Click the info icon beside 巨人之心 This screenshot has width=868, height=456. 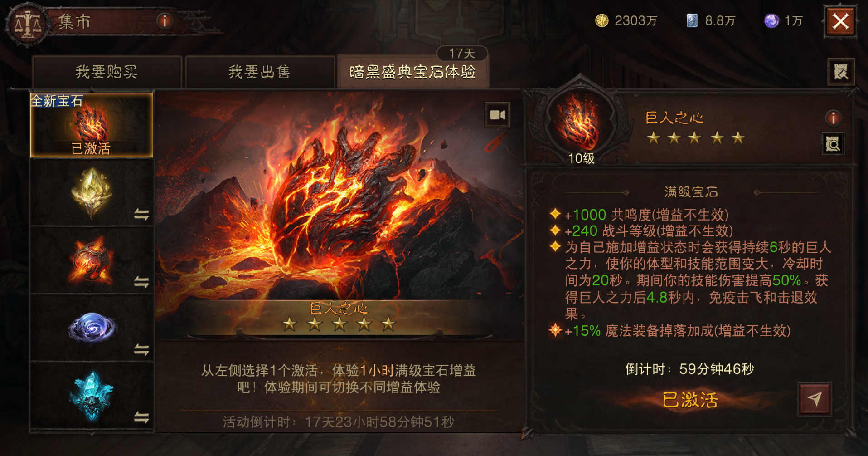tap(833, 118)
